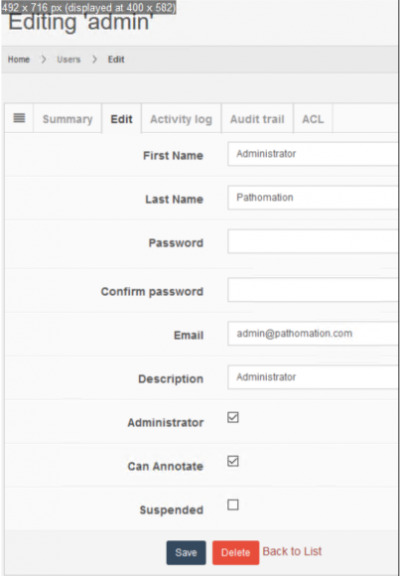The image size is (400, 576).
Task: Click the red Delete button
Action: [235, 552]
